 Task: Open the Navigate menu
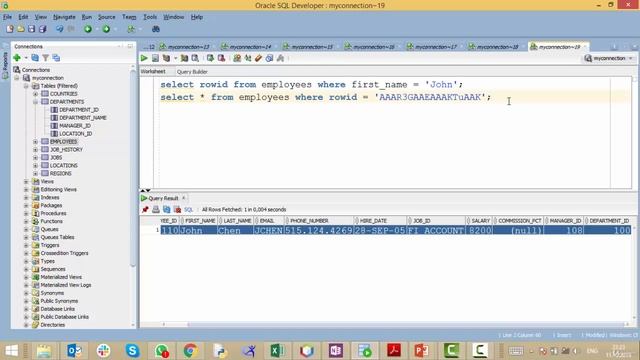pyautogui.click(x=64, y=17)
